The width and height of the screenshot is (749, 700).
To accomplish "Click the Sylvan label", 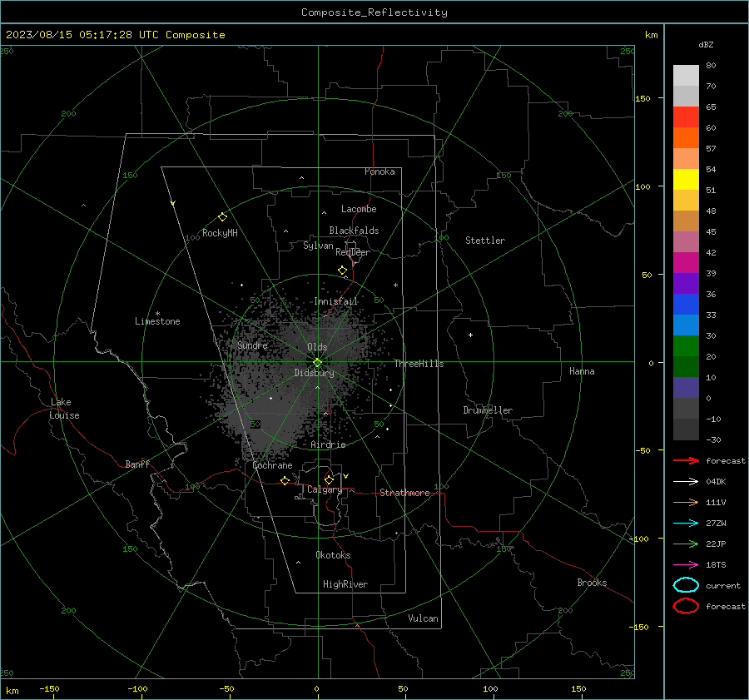I will [318, 246].
